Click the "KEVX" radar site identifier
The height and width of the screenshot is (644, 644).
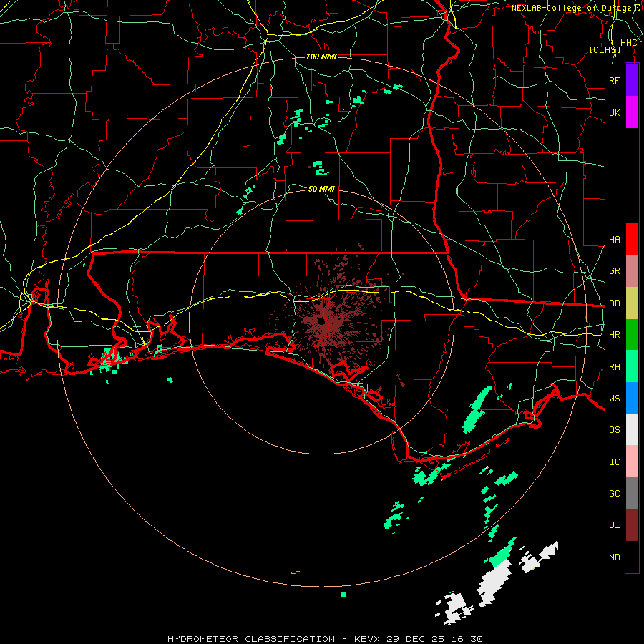click(367, 639)
